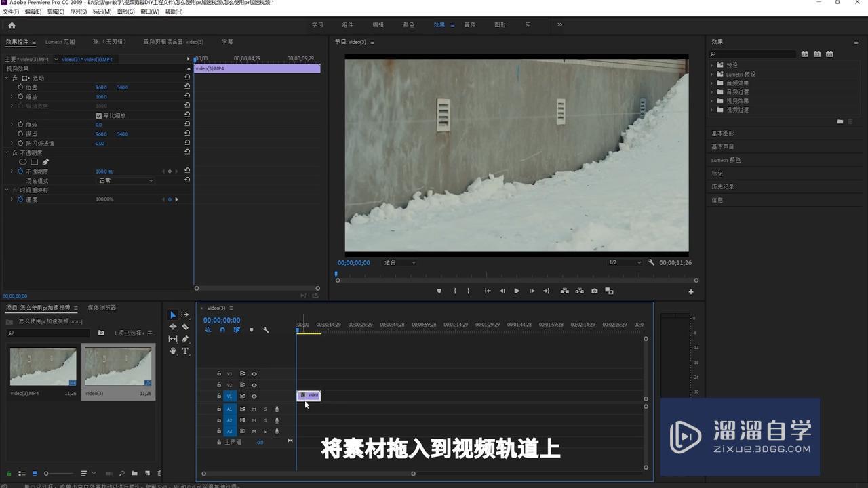Viewport: 868px width, 488px height.
Task: Open the 编辑(E) menu
Action: pos(32,12)
